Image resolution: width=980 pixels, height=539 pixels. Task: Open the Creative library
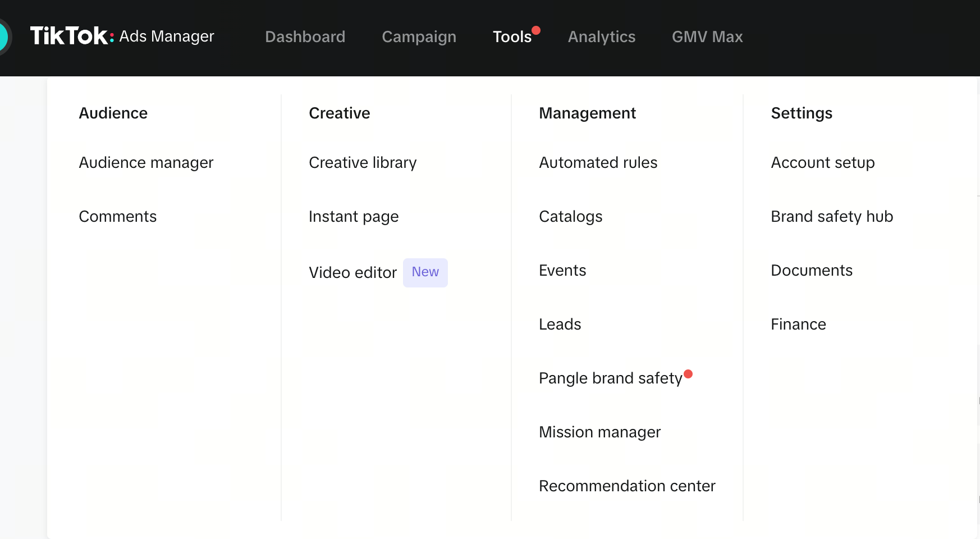pos(362,162)
